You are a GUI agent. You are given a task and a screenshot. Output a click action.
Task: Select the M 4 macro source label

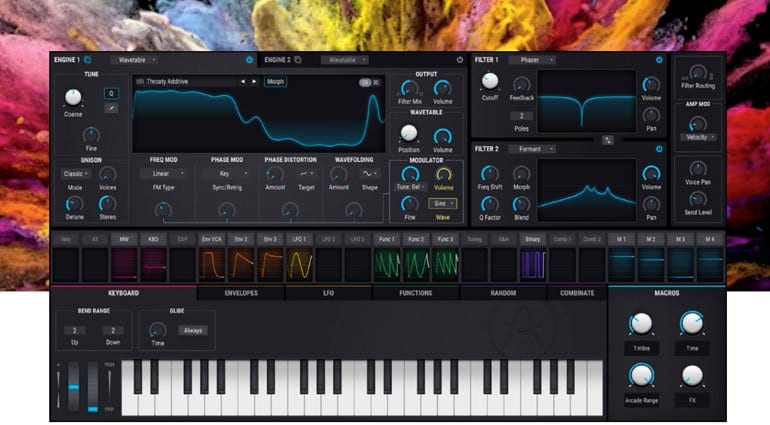click(x=710, y=240)
